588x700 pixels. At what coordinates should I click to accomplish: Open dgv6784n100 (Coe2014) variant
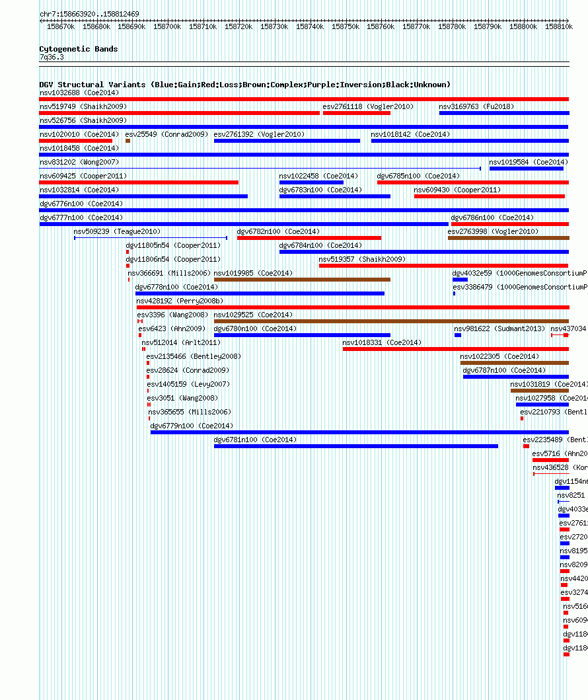coord(424,251)
